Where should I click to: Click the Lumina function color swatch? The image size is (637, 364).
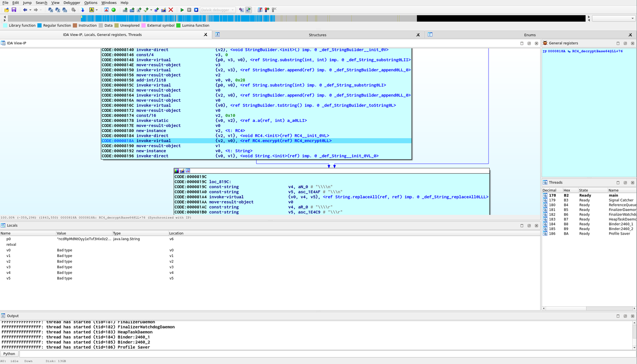(178, 25)
